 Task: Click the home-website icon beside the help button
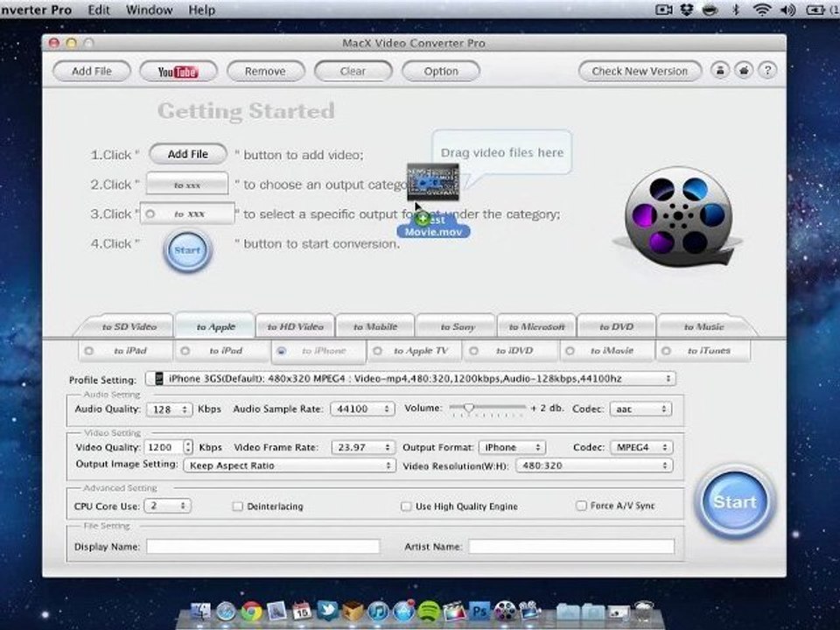coord(744,70)
